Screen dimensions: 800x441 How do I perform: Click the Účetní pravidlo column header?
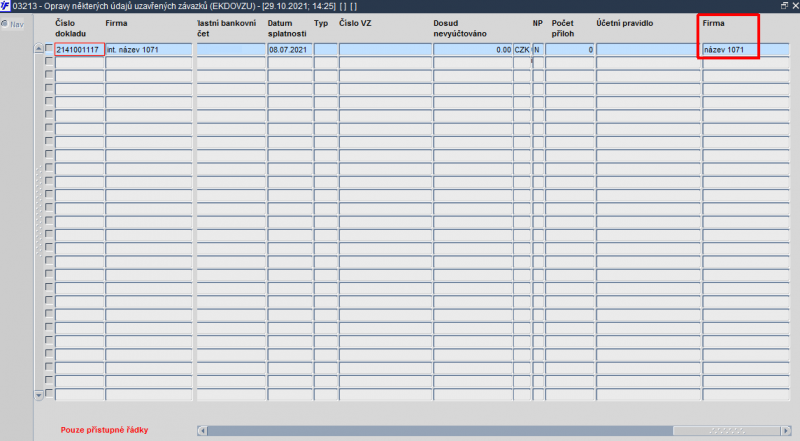click(624, 23)
